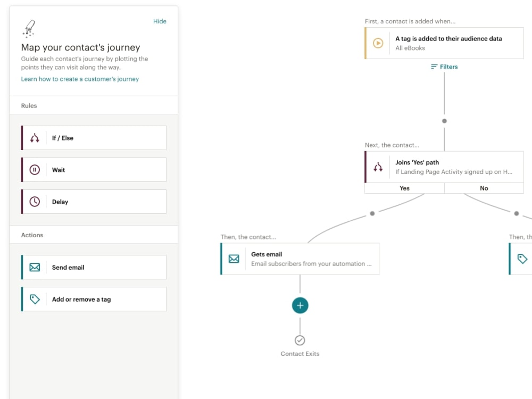The image size is (532, 399).
Task: Click the plus button below Gets email
Action: click(300, 305)
